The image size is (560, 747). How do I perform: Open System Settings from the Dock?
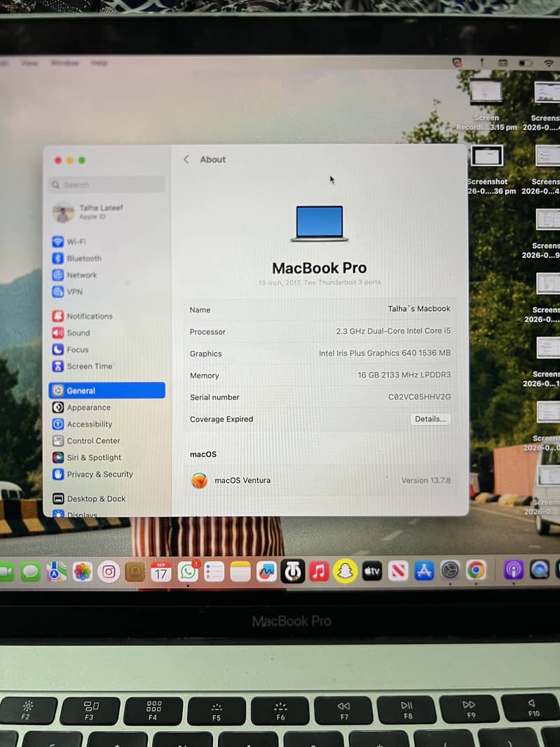pos(450,570)
